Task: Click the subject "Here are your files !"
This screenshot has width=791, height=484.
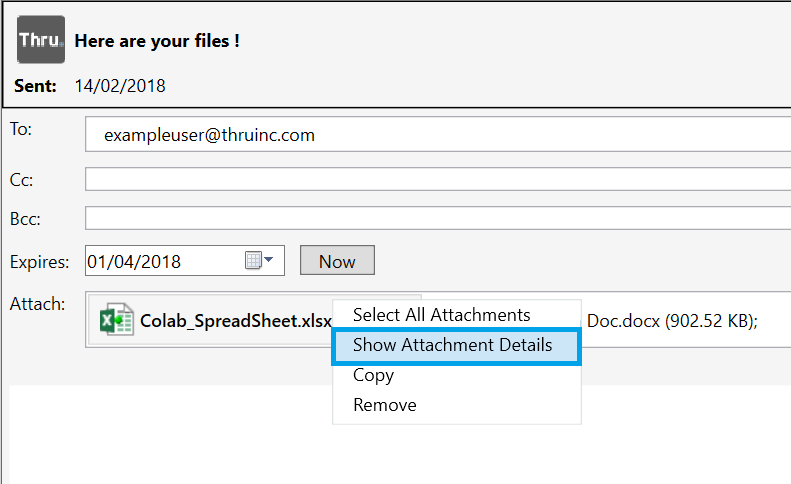Action: [157, 41]
